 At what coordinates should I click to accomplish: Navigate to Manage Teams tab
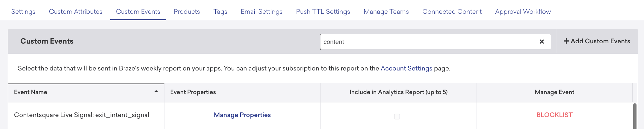386,12
